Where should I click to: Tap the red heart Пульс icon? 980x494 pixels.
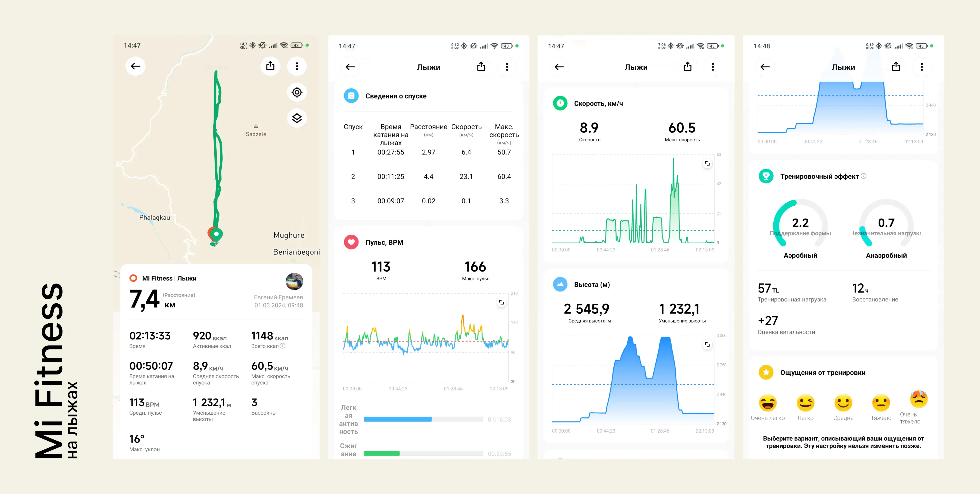pos(351,242)
